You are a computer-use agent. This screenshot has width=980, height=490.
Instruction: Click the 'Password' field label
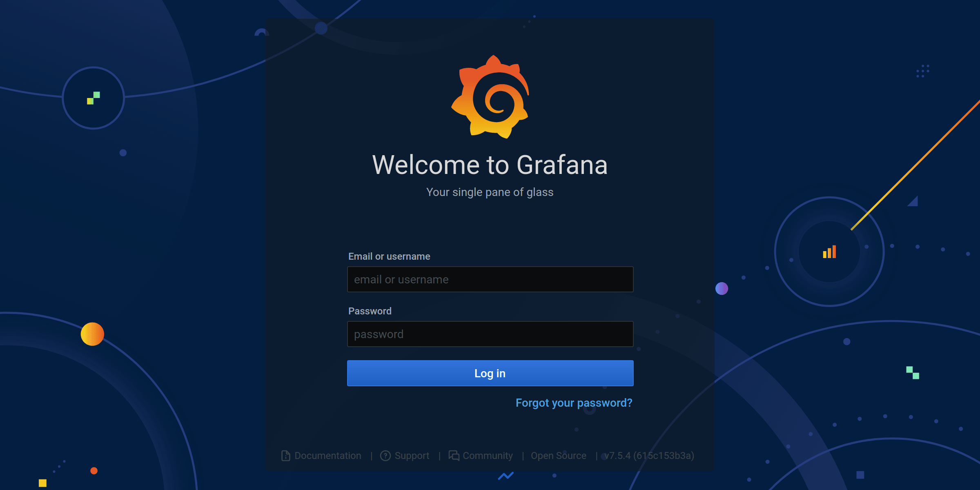pos(370,311)
